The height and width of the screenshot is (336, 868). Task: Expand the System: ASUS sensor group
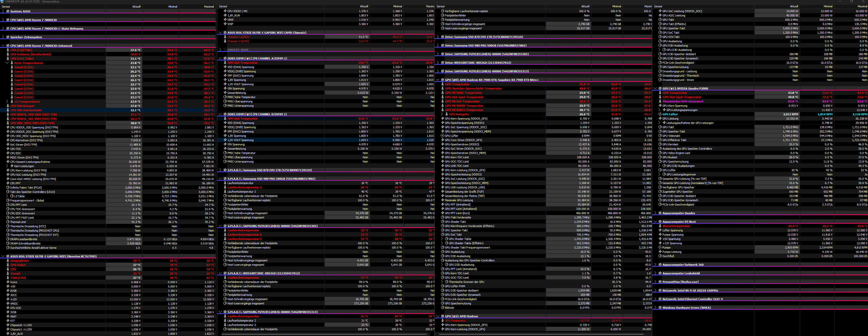click(3, 11)
